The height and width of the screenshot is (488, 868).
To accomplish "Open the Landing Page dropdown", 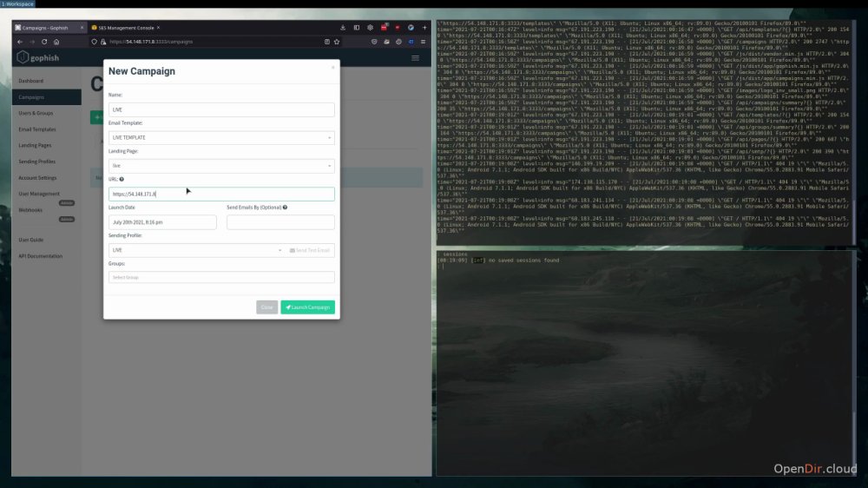I will [x=221, y=166].
